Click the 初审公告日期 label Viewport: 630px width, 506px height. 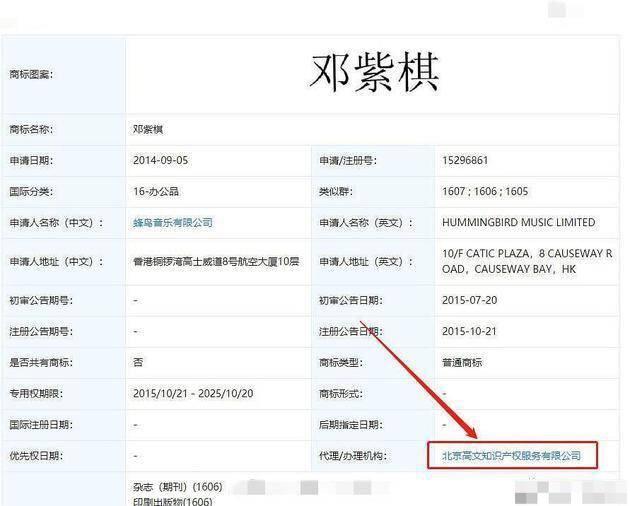point(351,300)
